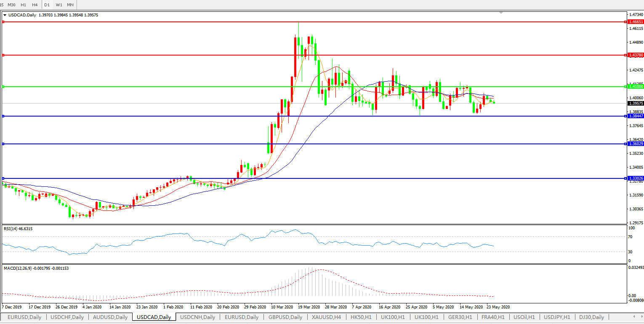The width and height of the screenshot is (644, 324).
Task: Open the GBPUSD,Daily chart tab
Action: point(285,317)
